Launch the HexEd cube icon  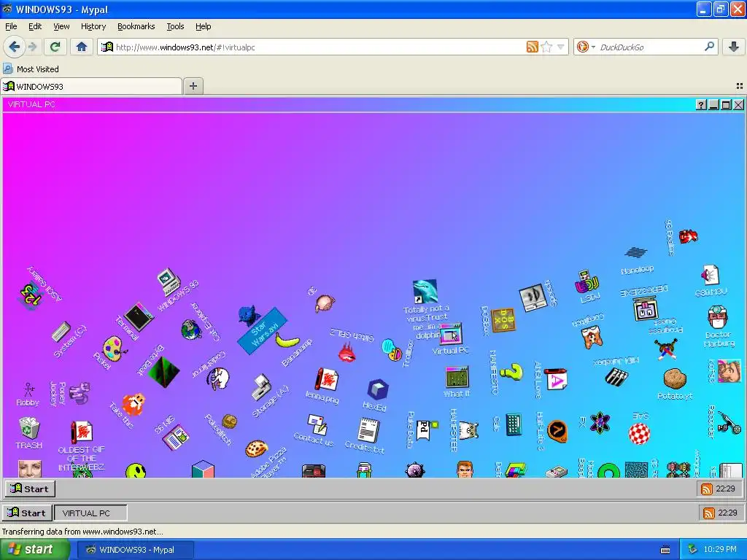[x=378, y=389]
